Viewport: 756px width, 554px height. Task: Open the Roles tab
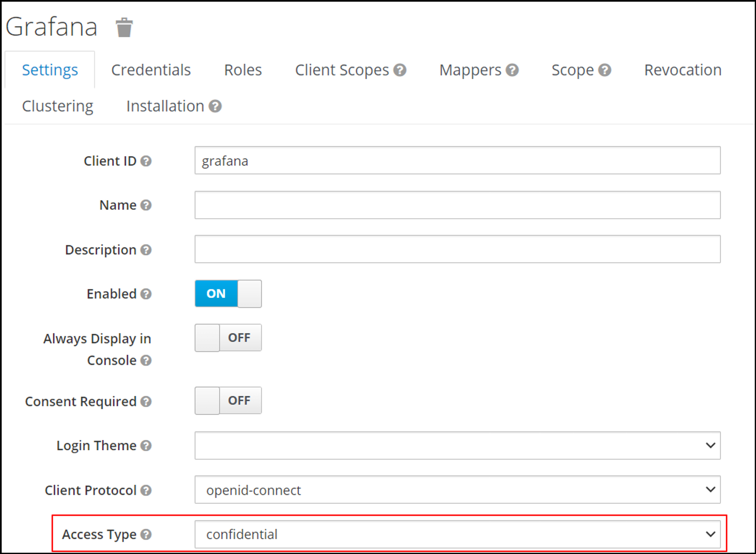tap(243, 70)
